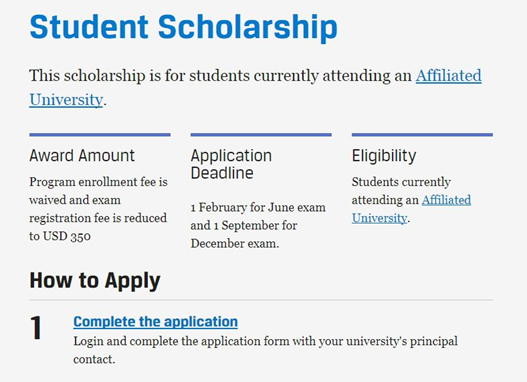Click the blue bar above Eligibility
The image size is (527, 382).
[422, 135]
